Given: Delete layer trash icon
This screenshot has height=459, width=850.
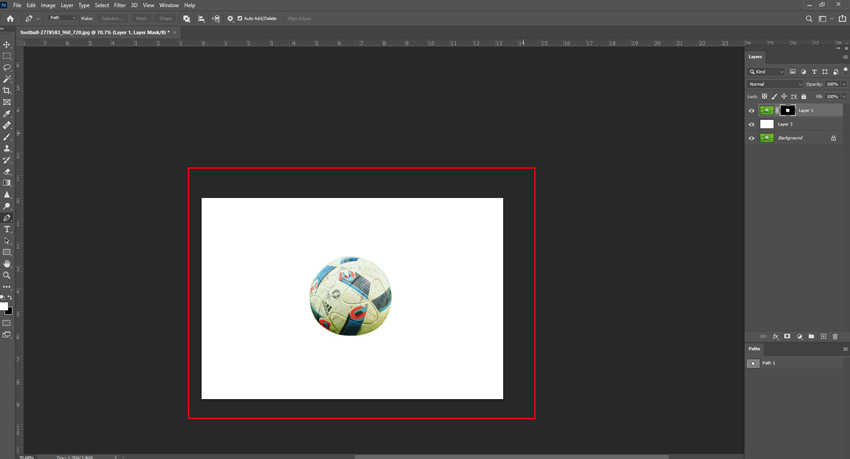Looking at the screenshot, I should point(835,337).
